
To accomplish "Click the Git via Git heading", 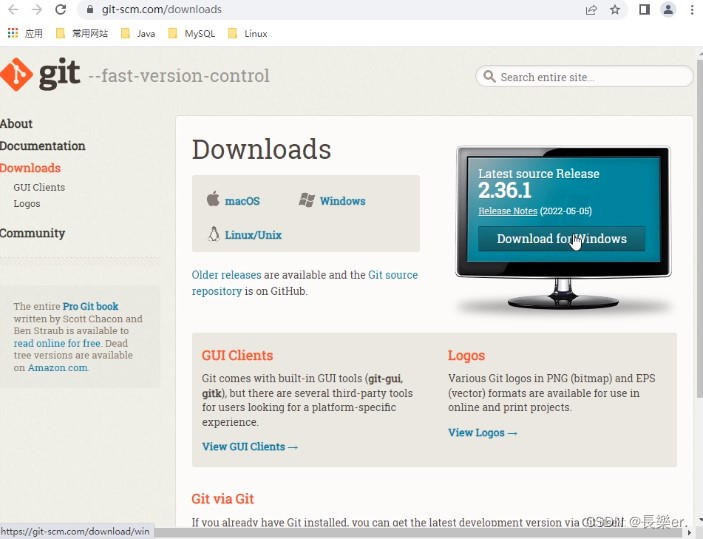I will [223, 499].
